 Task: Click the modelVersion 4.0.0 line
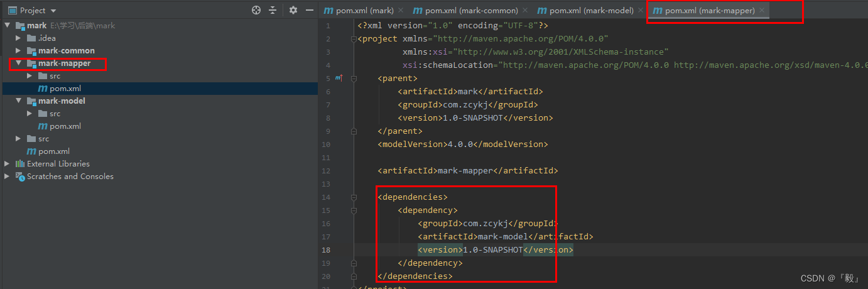pyautogui.click(x=463, y=144)
